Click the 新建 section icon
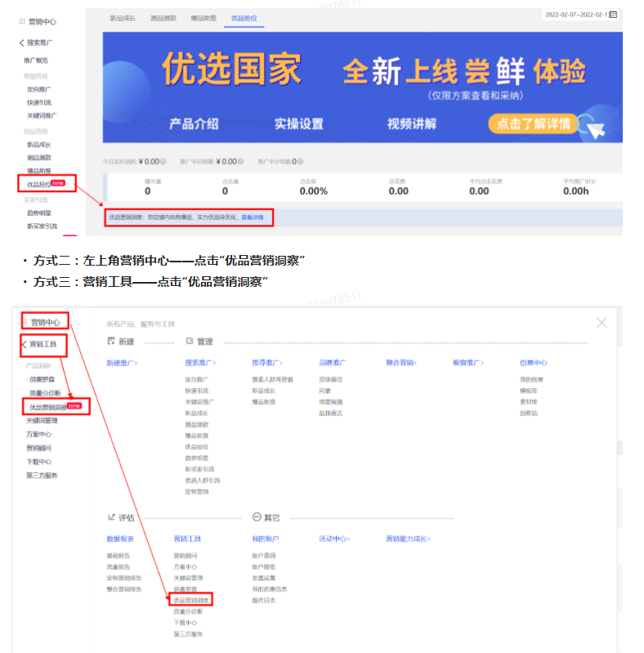The image size is (644, 653). 111,341
